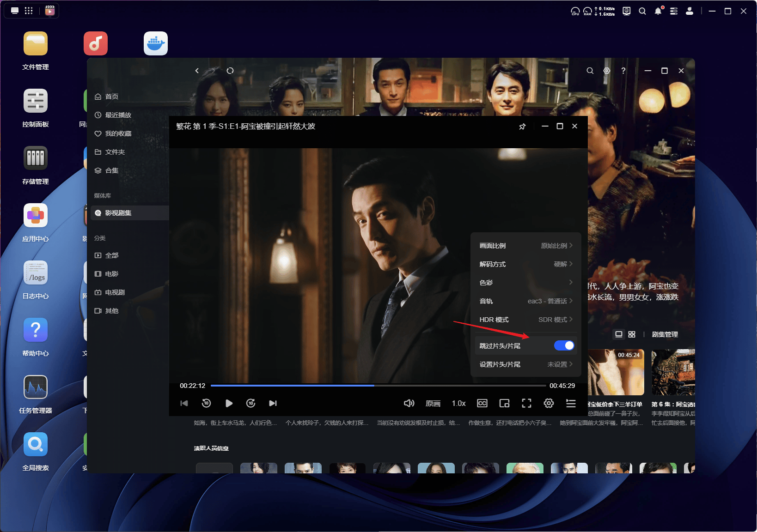The image size is (757, 532).
Task: Play episode 6 thumbnail 阿宝低价李下三羊订单
Action: click(x=615, y=372)
